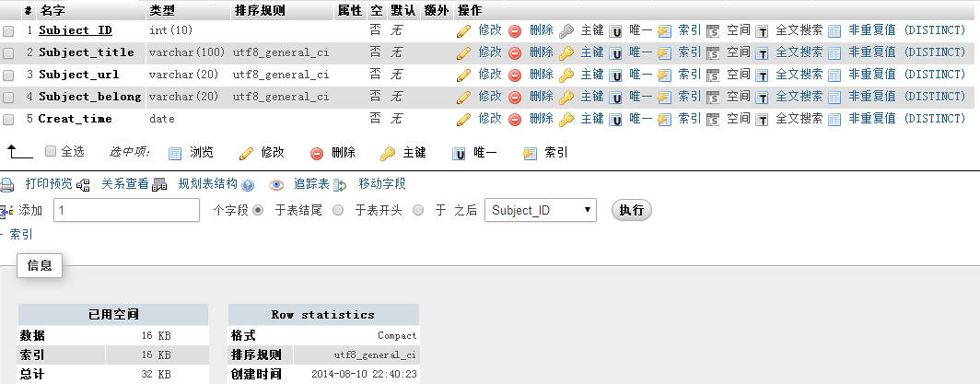Click unique icon in Subject_belong row
The width and height of the screenshot is (980, 384).
(615, 98)
